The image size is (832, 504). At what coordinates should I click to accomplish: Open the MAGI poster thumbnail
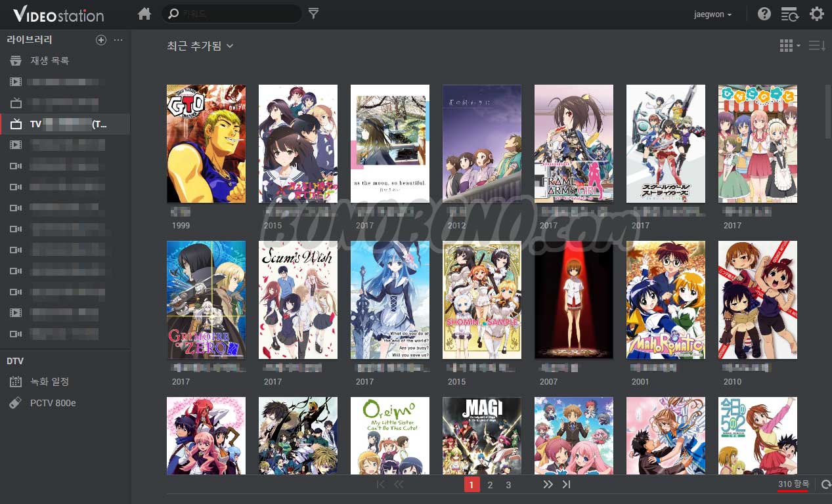pos(482,436)
